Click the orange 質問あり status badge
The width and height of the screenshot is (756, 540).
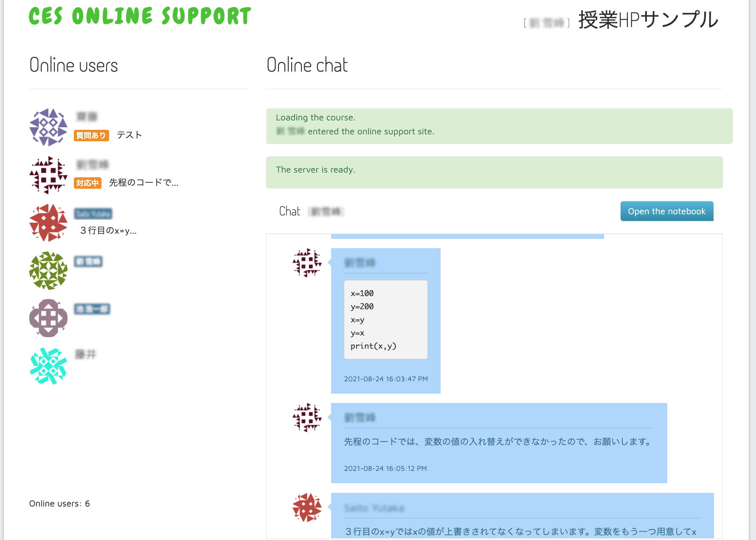pyautogui.click(x=91, y=135)
